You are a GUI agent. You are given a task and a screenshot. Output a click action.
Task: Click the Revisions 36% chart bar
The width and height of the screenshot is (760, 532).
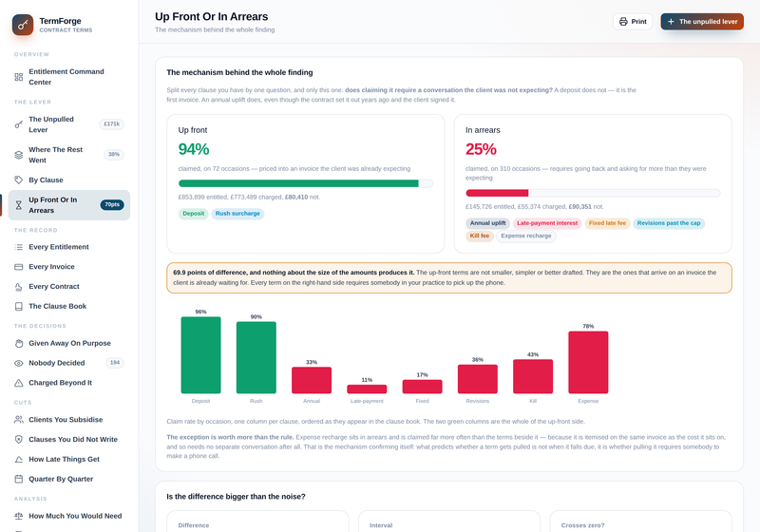pos(478,379)
